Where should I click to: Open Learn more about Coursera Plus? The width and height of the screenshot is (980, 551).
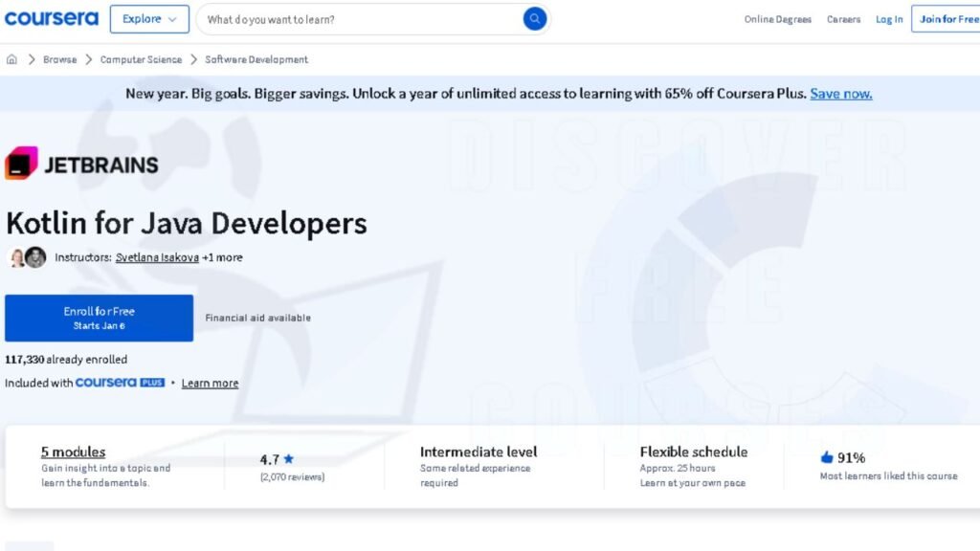[210, 383]
